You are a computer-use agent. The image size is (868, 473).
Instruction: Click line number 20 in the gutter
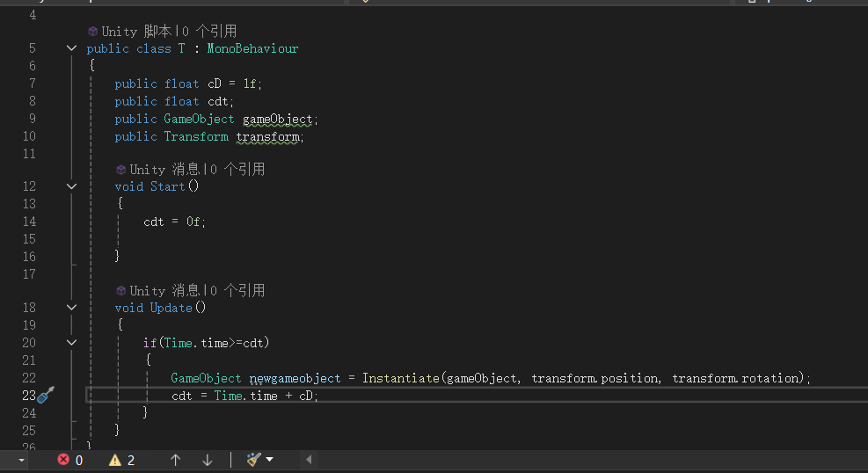(x=29, y=343)
